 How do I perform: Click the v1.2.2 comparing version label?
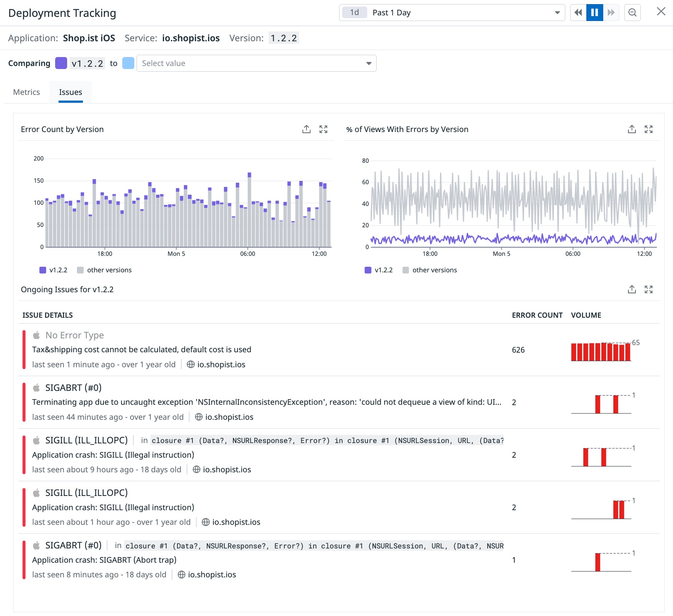point(87,63)
